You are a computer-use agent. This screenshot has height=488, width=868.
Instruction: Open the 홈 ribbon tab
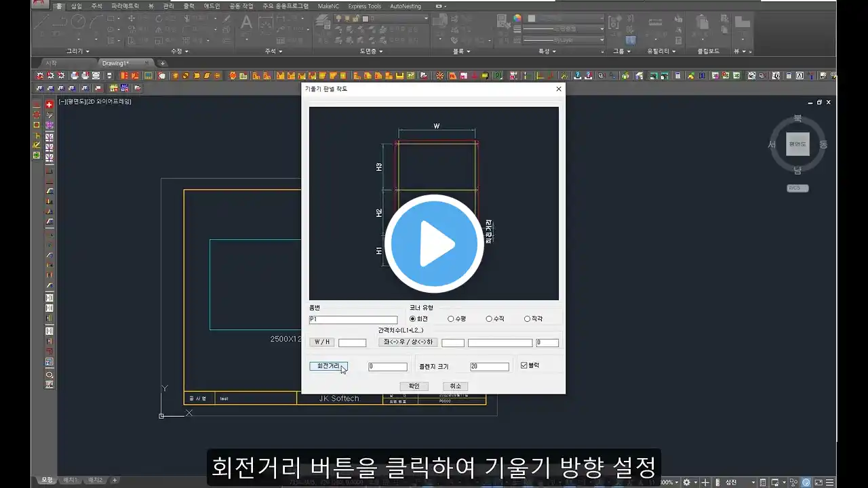pyautogui.click(x=59, y=6)
